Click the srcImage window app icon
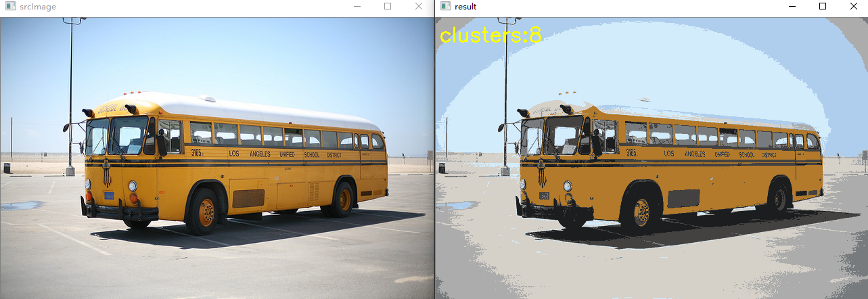The image size is (868, 299). (x=10, y=6)
